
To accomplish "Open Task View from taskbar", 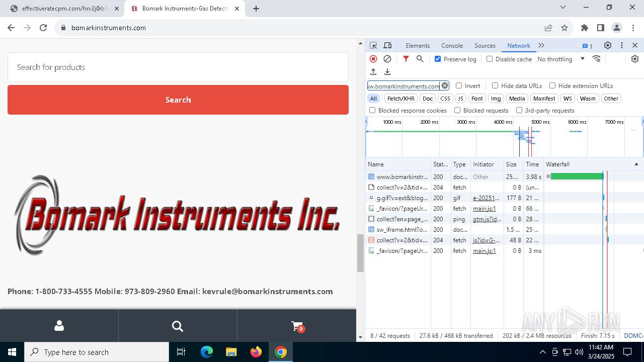I will coord(181,352).
